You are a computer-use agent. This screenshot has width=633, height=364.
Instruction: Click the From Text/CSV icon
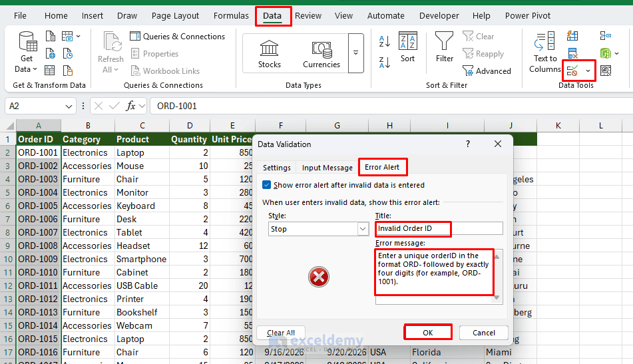[51, 37]
